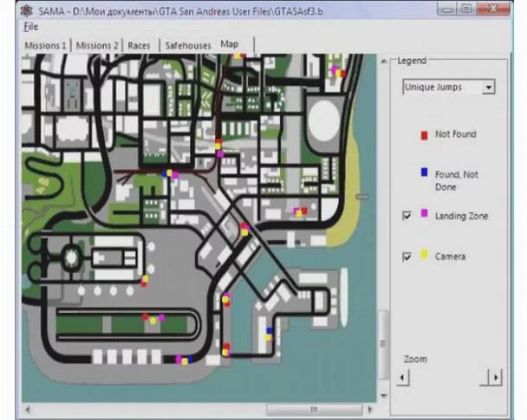Click the blue Found, Not Done swatch
Viewport: 527px width, 420px height.
(x=424, y=172)
